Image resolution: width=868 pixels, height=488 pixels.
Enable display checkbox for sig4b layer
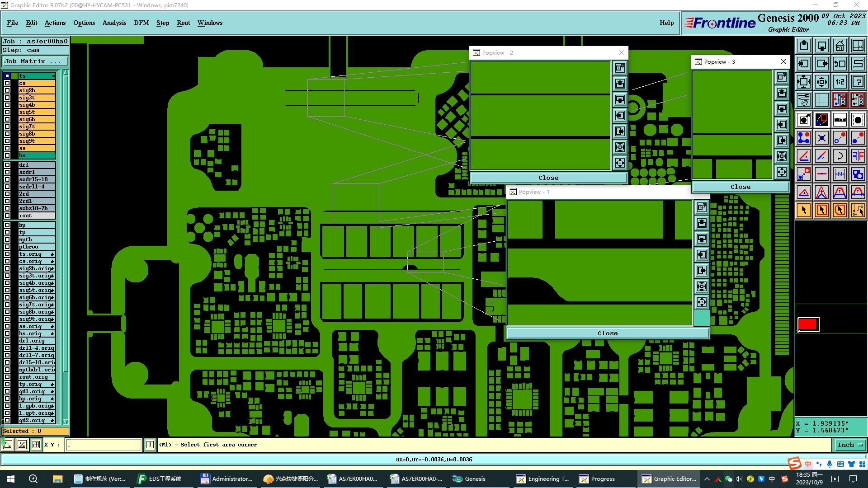point(7,105)
